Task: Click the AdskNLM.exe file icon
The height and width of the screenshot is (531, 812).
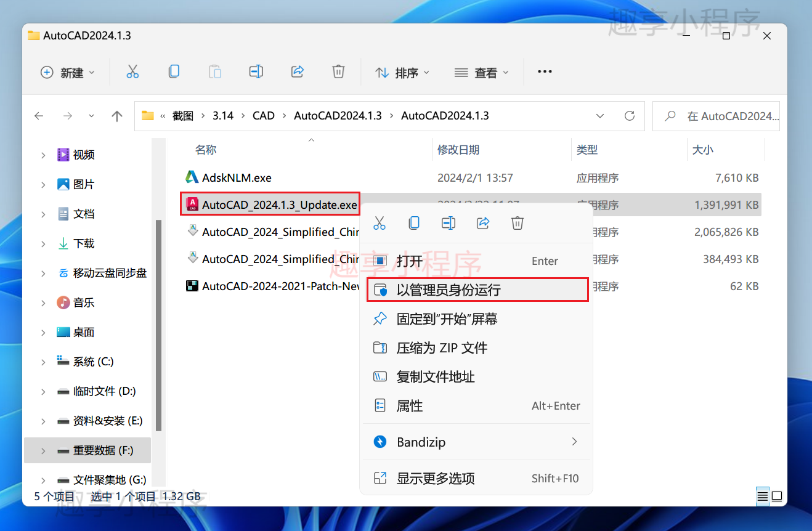Action: coord(192,177)
